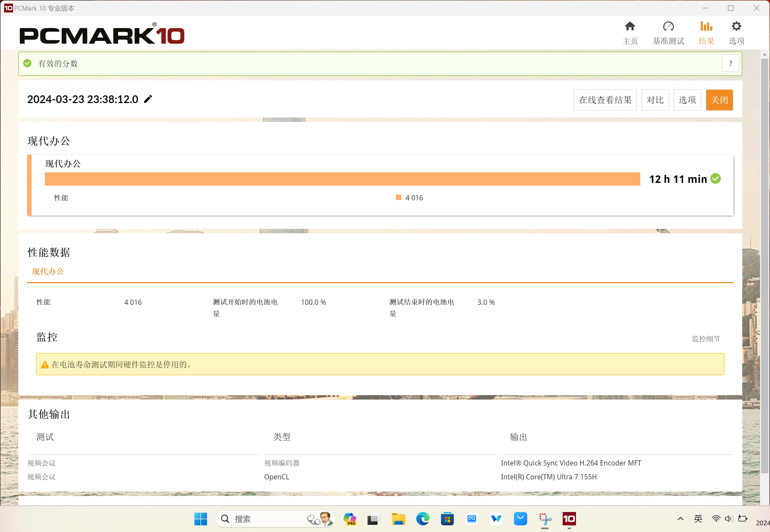Open Task View on the taskbar

point(373,519)
